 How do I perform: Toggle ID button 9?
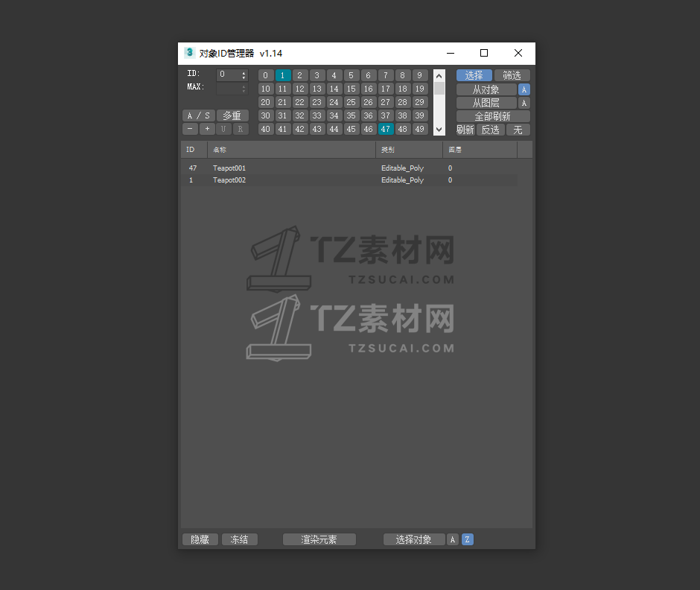[420, 75]
